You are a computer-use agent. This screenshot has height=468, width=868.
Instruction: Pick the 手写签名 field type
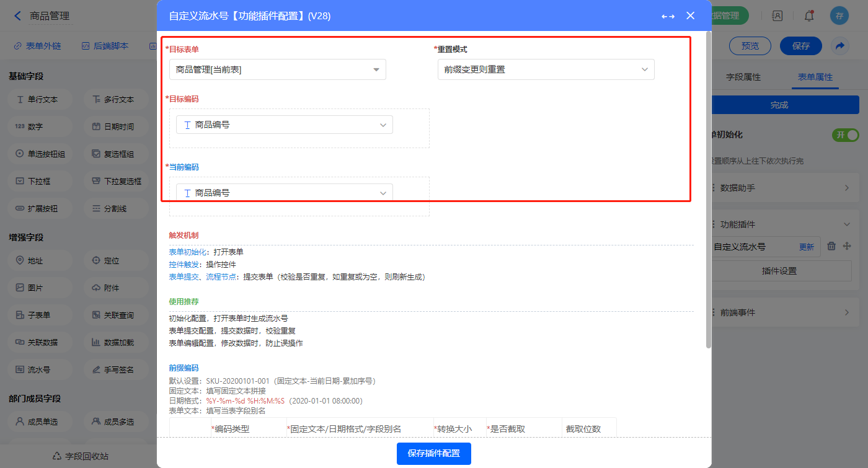click(112, 369)
